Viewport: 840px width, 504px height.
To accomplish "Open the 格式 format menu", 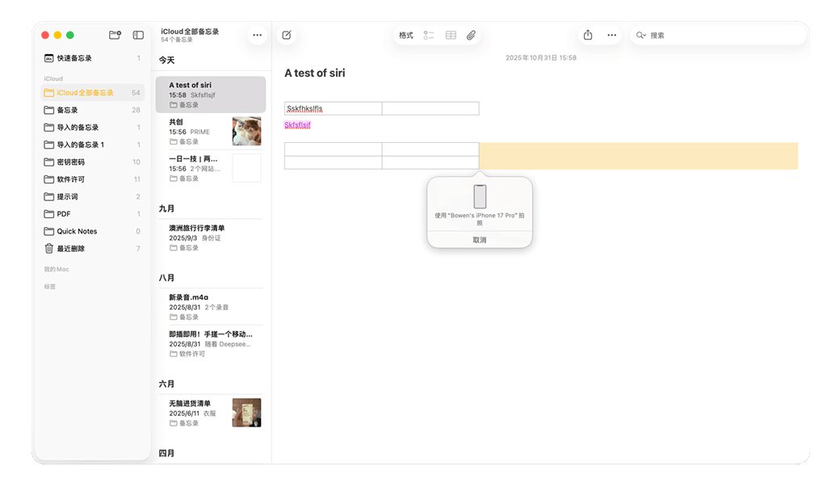I will click(405, 35).
